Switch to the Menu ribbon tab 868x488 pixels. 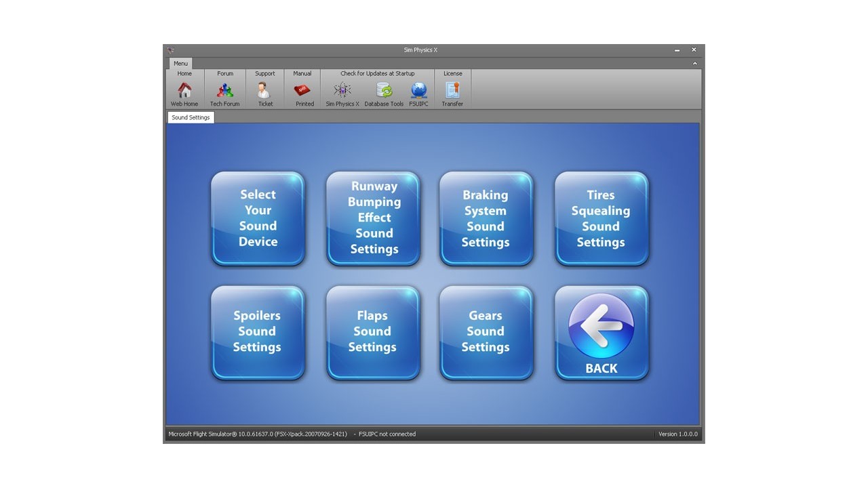click(x=180, y=63)
